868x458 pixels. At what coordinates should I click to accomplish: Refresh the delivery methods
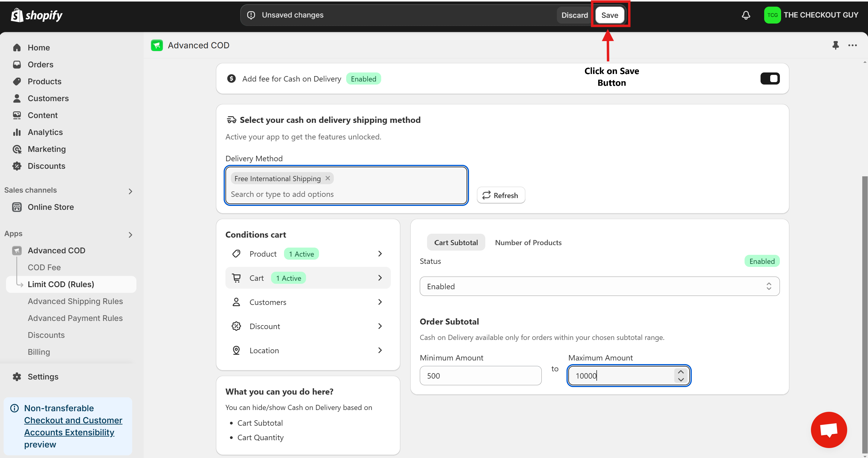click(x=501, y=195)
